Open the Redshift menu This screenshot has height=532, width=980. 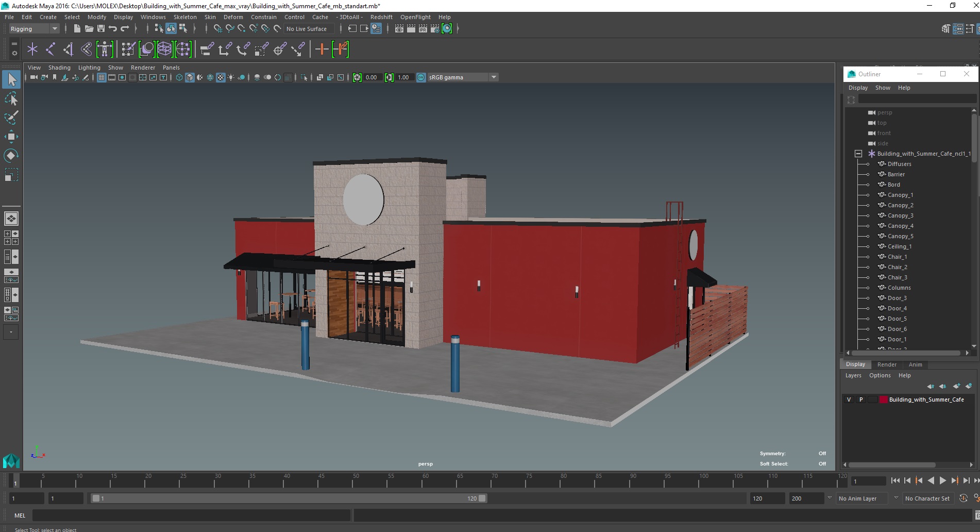(381, 17)
